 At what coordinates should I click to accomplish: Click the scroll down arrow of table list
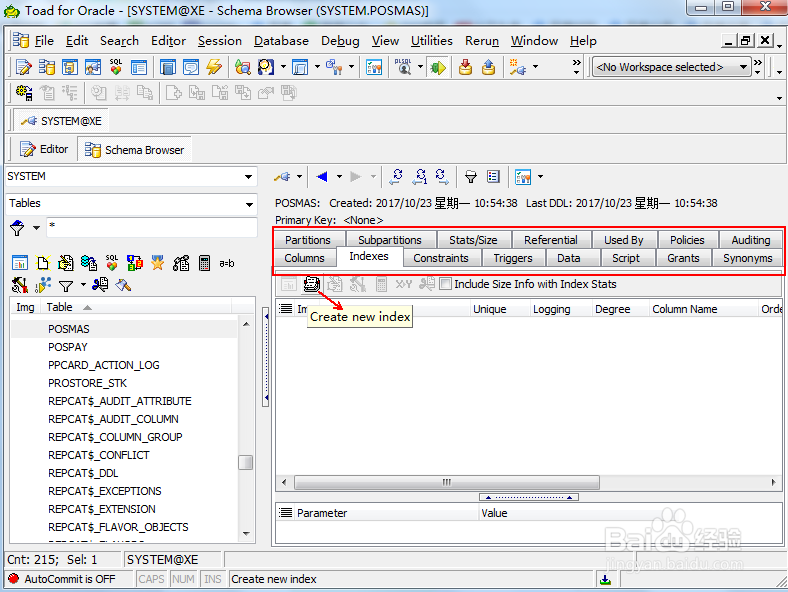(246, 533)
